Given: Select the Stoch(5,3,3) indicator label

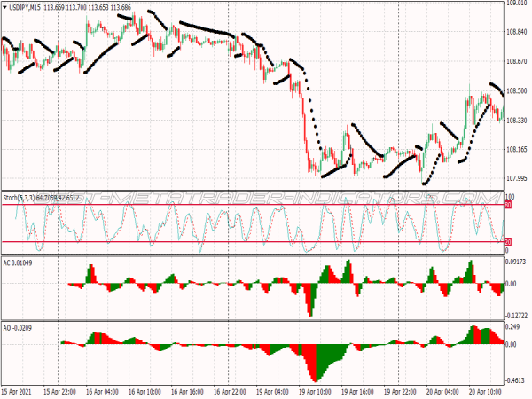Looking at the screenshot, I should click(x=19, y=197).
